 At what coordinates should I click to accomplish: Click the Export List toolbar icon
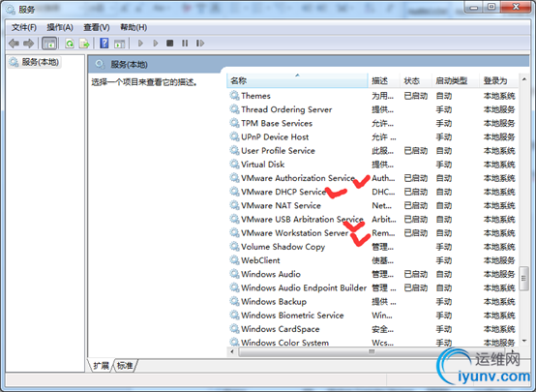(84, 44)
